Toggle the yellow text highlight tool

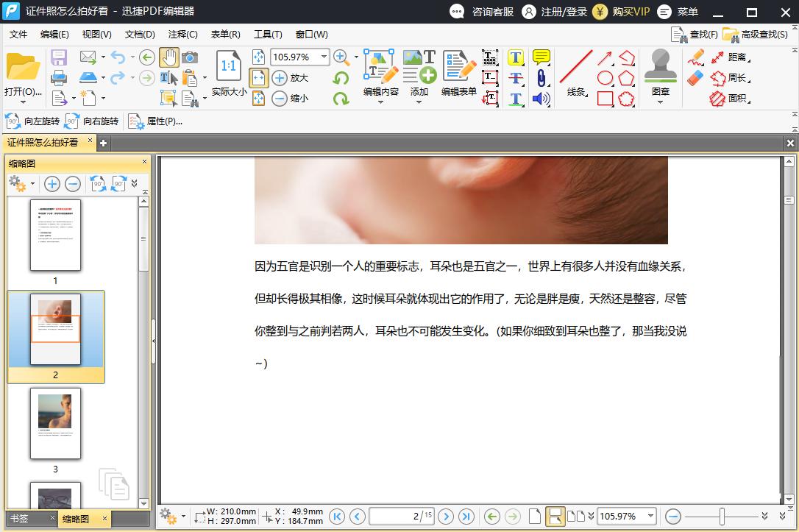click(x=516, y=57)
